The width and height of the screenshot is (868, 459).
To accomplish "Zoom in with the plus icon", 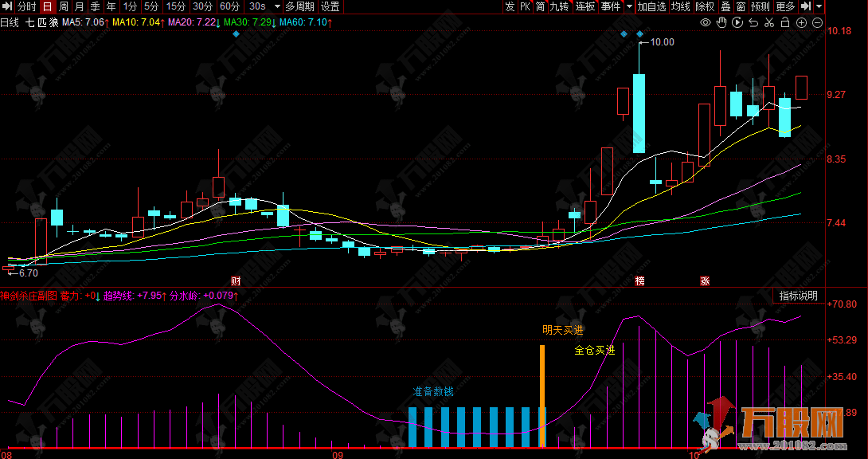I will (x=801, y=22).
